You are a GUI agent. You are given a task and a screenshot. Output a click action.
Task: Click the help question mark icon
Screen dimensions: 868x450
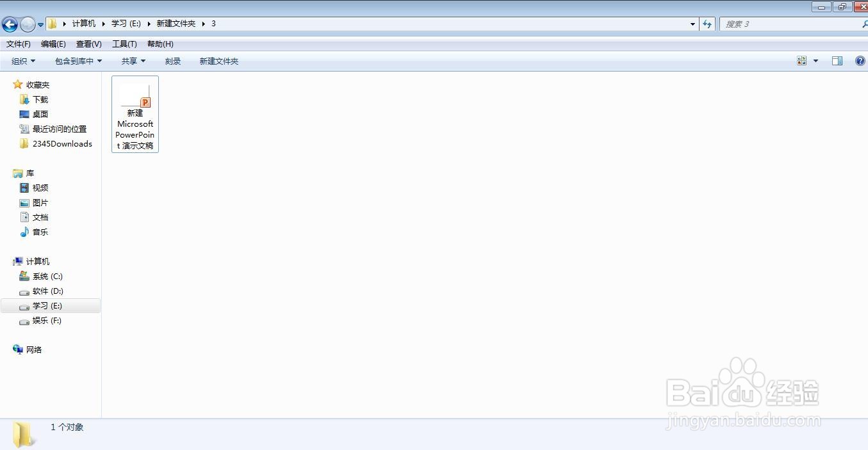click(x=860, y=61)
